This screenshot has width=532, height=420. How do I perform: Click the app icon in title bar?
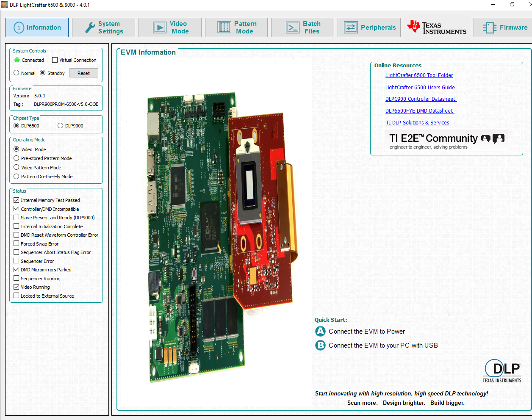4,5
